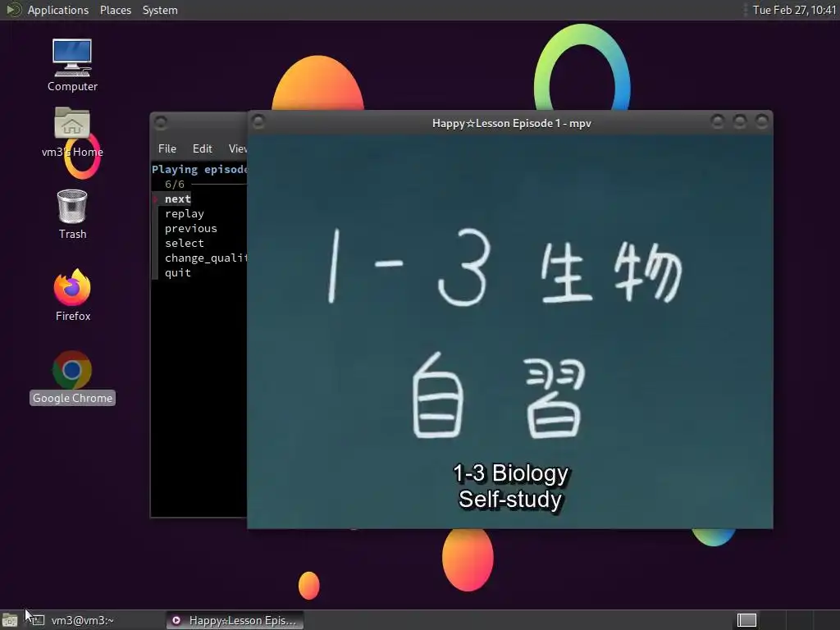Open the terminal File menu
The image size is (840, 630).
tap(167, 148)
